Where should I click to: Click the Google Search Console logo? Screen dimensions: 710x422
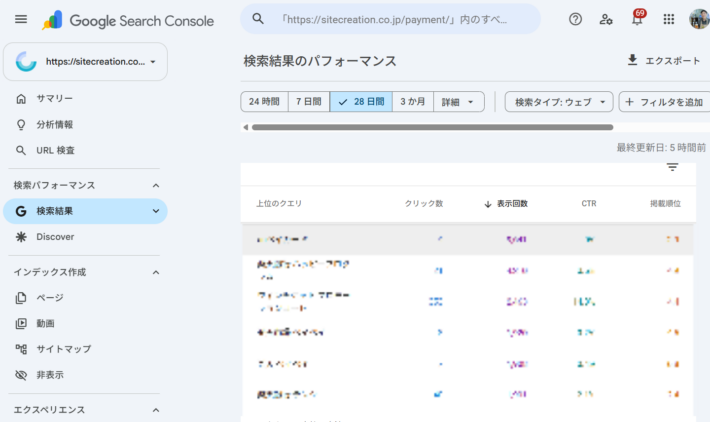click(128, 20)
